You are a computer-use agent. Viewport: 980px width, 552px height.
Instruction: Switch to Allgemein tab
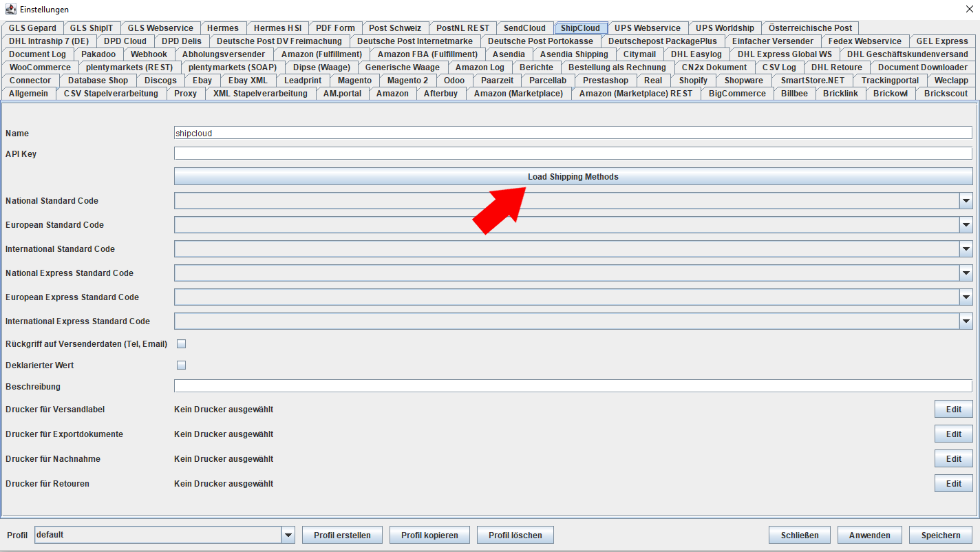(x=29, y=94)
